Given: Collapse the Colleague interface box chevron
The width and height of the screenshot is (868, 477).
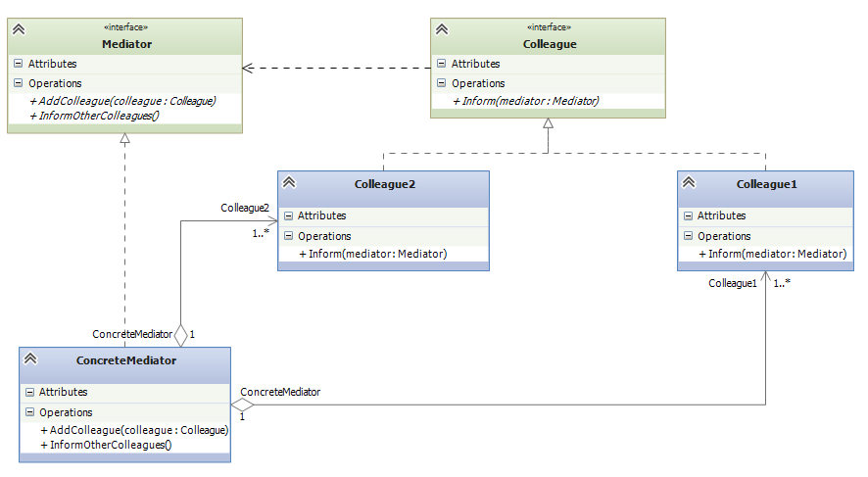Looking at the screenshot, I should point(442,29).
